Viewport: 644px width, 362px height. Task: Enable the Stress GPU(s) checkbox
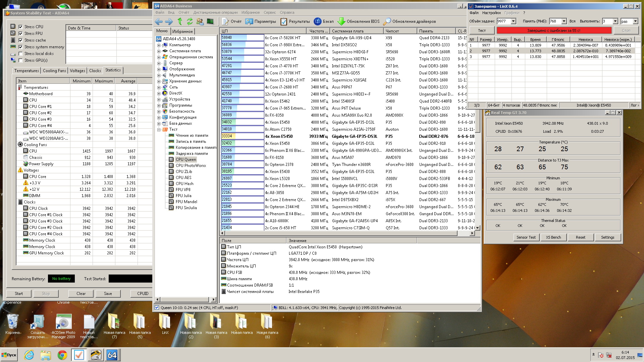(x=20, y=60)
